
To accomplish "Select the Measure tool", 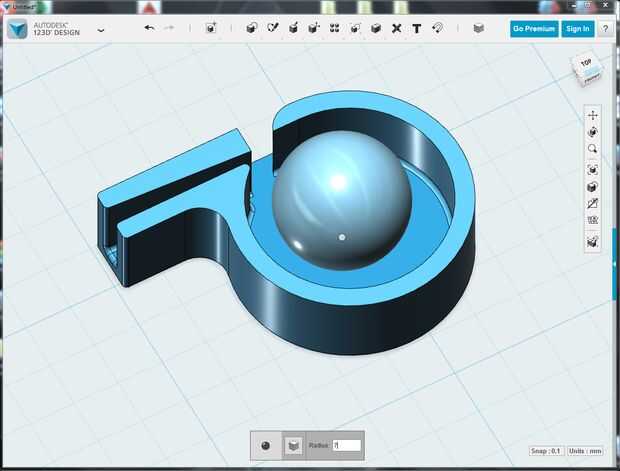I will click(396, 28).
